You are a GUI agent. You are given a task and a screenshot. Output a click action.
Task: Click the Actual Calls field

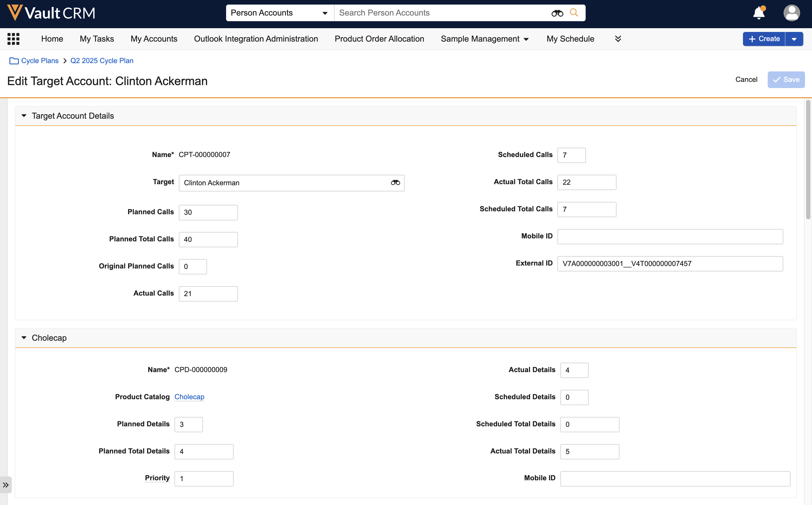click(208, 294)
